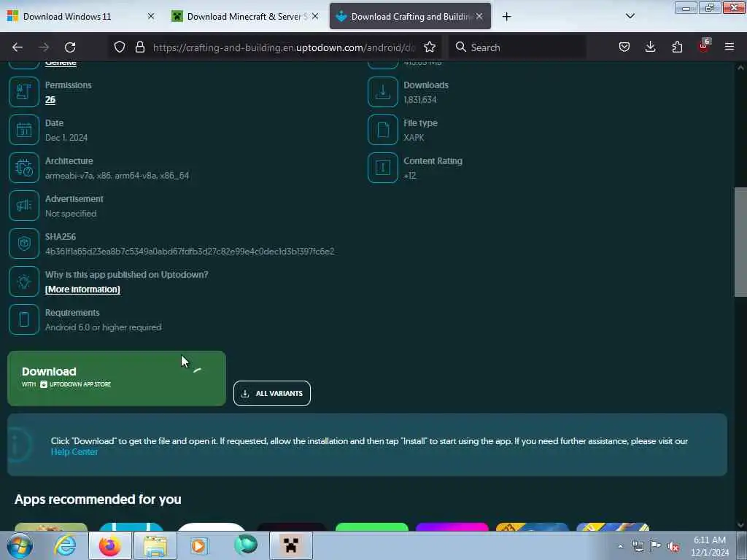Open a new browser tab
This screenshot has width=747, height=560.
(506, 17)
